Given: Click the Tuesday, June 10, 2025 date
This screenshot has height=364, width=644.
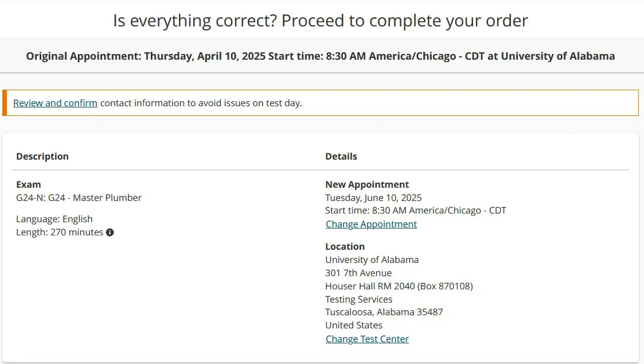Looking at the screenshot, I should 373,198.
